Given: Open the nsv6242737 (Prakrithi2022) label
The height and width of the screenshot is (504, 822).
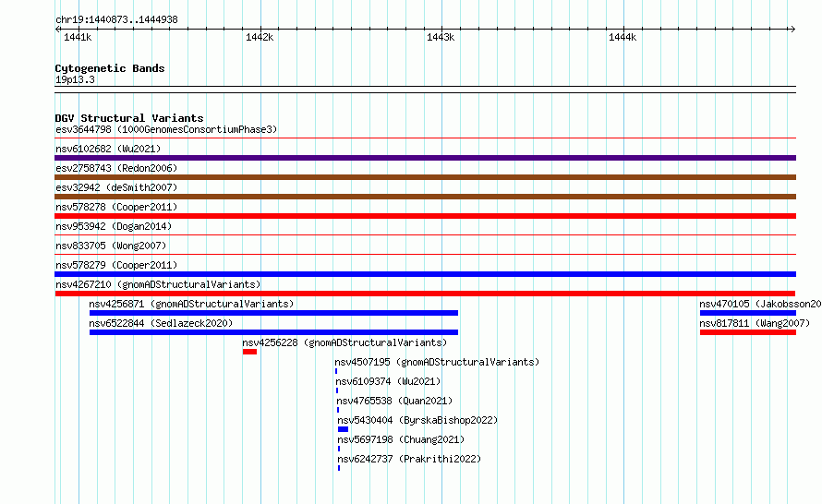Looking at the screenshot, I should pyautogui.click(x=409, y=459).
